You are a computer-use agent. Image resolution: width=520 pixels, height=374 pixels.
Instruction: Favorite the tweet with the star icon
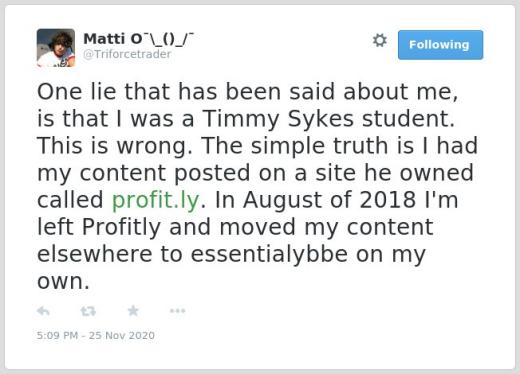click(x=133, y=311)
